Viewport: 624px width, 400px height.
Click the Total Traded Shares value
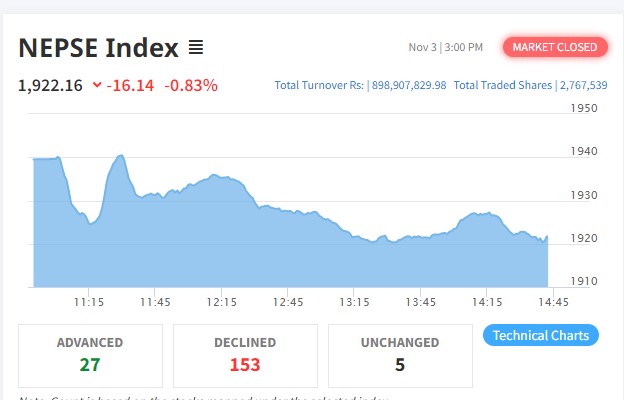pyautogui.click(x=583, y=85)
